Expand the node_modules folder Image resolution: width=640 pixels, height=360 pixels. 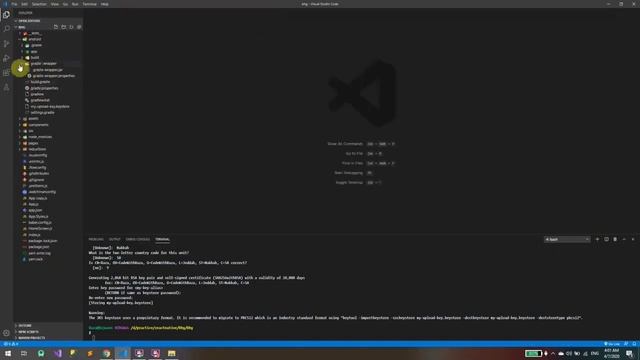tap(40, 137)
